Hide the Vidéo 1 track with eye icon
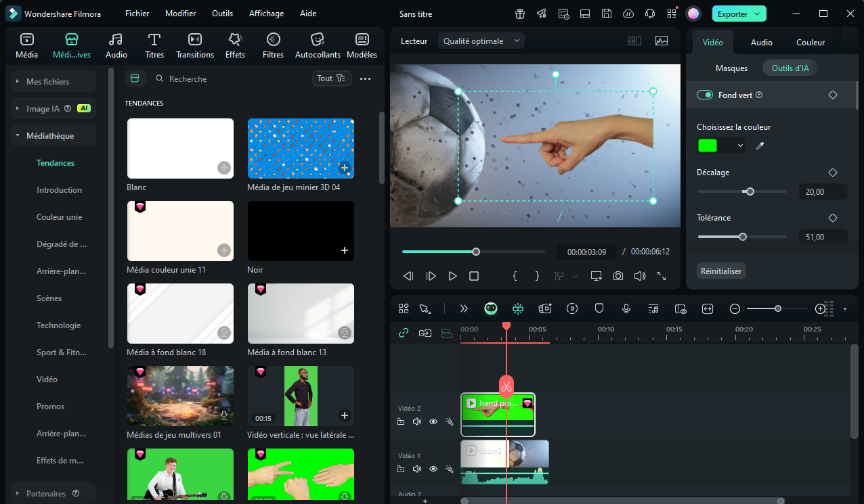 (433, 469)
